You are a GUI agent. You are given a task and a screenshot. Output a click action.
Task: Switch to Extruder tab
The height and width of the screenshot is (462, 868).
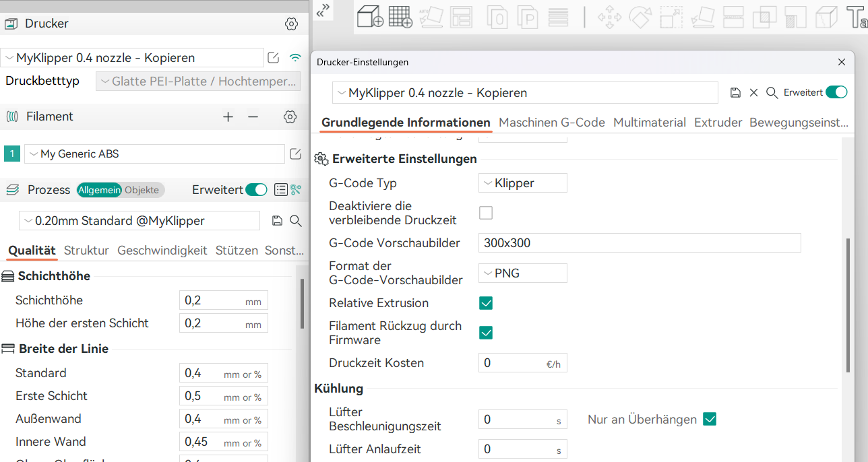pos(718,123)
